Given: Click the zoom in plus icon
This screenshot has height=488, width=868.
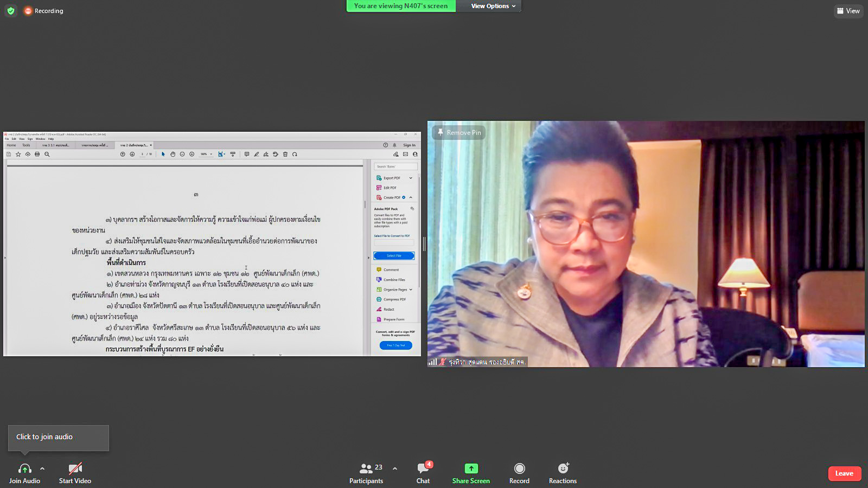Looking at the screenshot, I should (x=192, y=155).
